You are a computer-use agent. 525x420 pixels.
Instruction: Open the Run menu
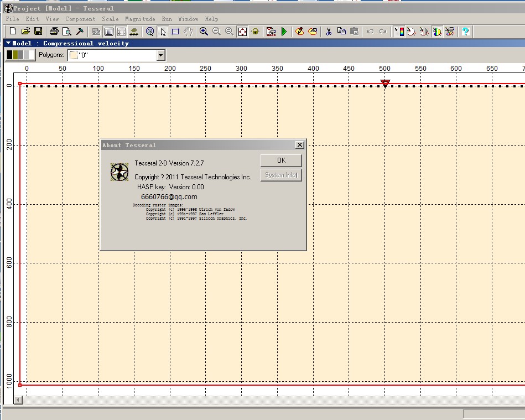(x=167, y=19)
